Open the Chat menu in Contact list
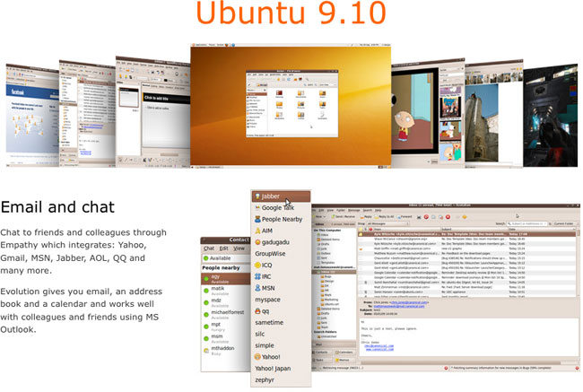 (208, 248)
